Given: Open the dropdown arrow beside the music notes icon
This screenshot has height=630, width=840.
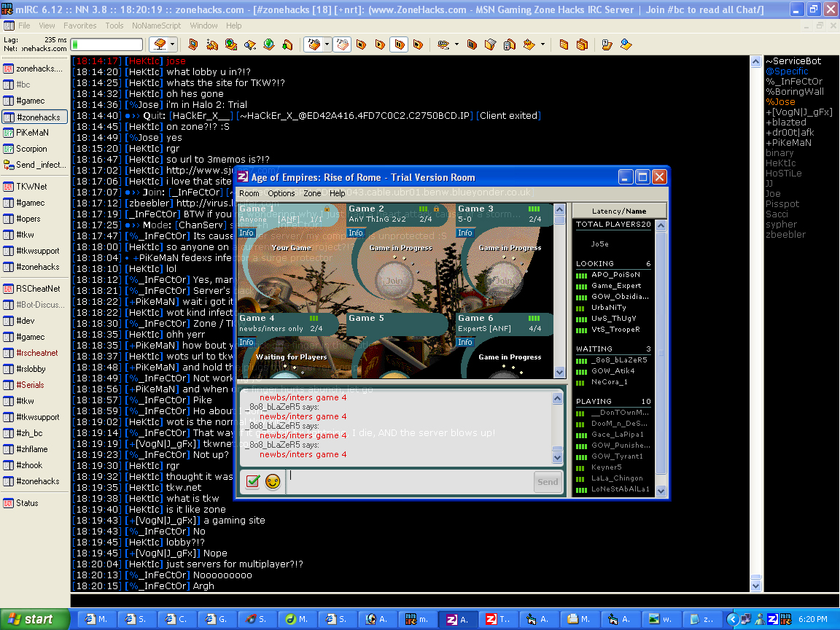Looking at the screenshot, I should click(326, 44).
